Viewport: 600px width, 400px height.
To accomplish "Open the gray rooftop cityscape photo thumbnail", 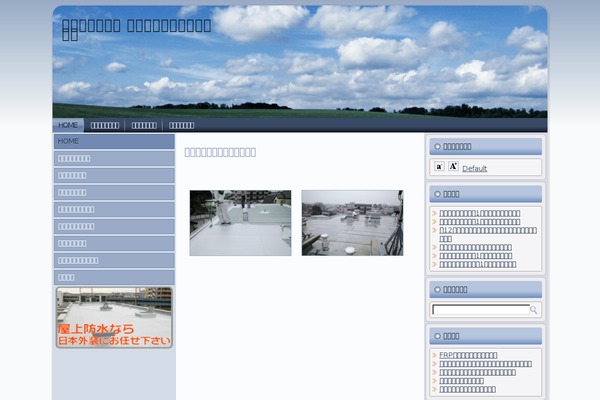I will click(x=352, y=223).
